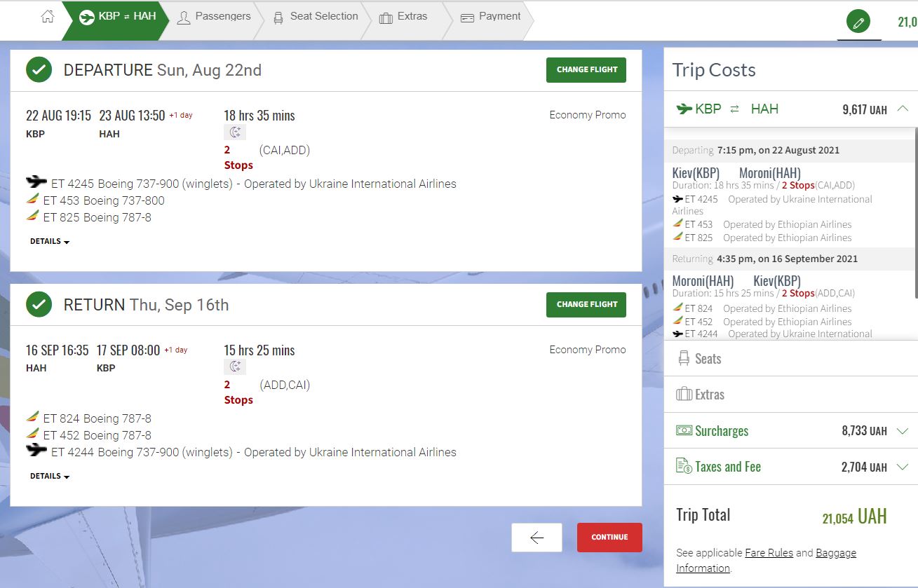Open the Fare Rules link

tap(769, 553)
